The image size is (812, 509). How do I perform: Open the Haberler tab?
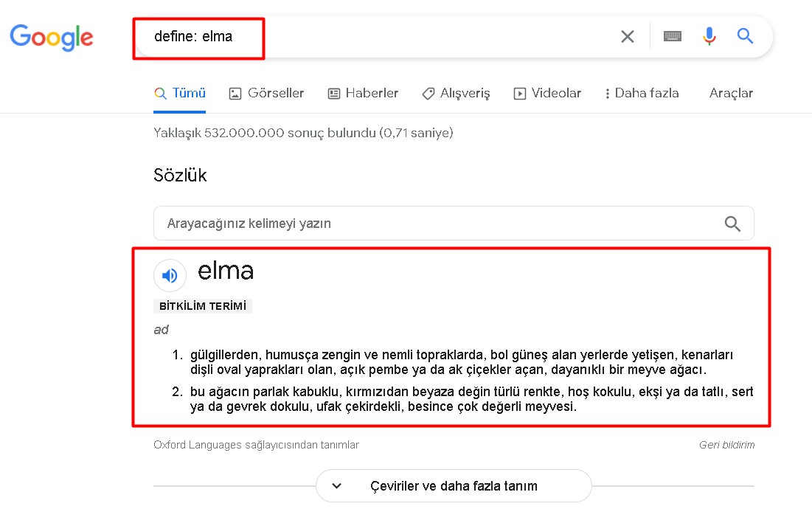coord(363,93)
